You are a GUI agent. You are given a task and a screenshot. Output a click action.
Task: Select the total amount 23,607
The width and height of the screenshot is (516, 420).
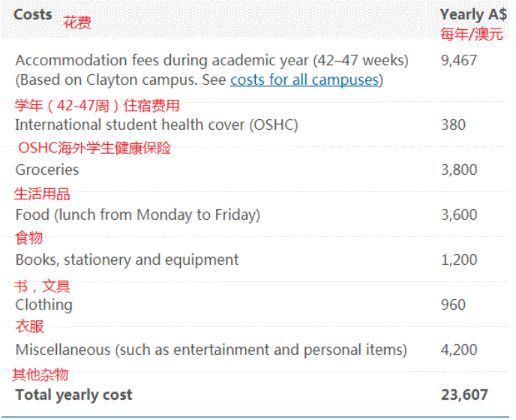pos(464,394)
